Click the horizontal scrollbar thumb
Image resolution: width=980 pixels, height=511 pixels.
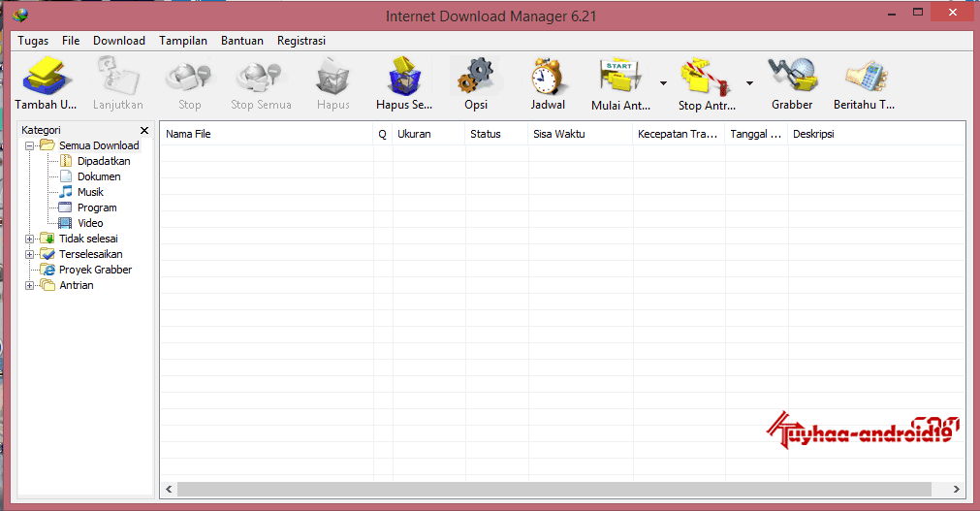[554, 489]
